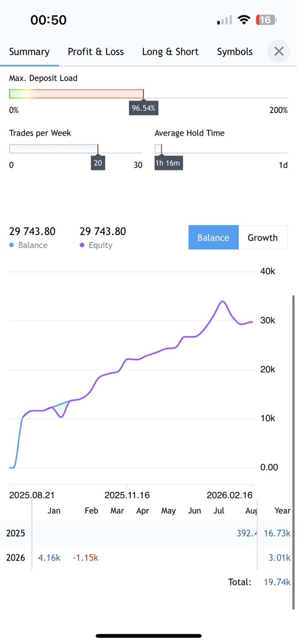Go to Long & Short tab

click(170, 52)
